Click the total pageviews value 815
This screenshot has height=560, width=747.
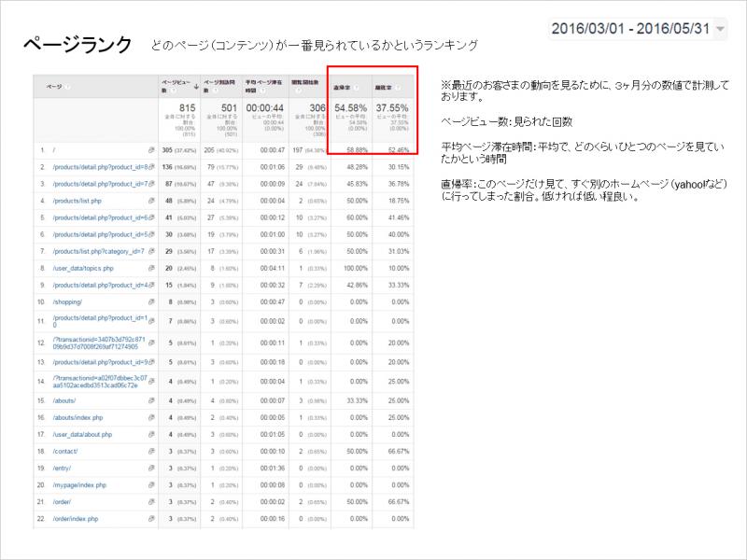[188, 108]
